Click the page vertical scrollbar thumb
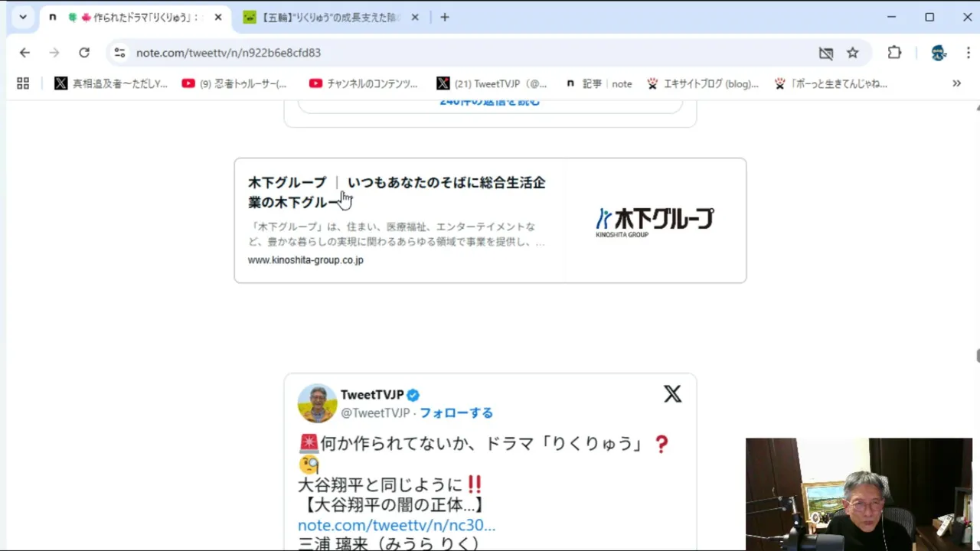This screenshot has height=551, width=980. [x=977, y=356]
